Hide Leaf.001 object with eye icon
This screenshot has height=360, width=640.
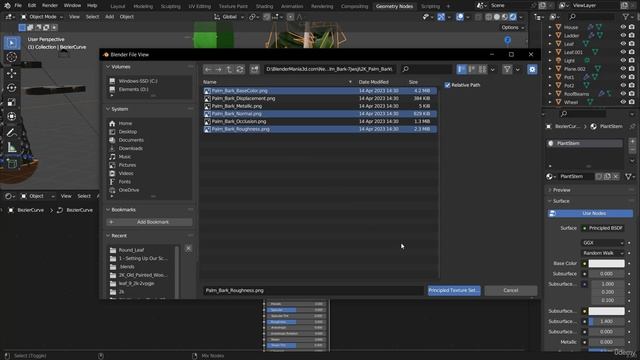point(623,52)
